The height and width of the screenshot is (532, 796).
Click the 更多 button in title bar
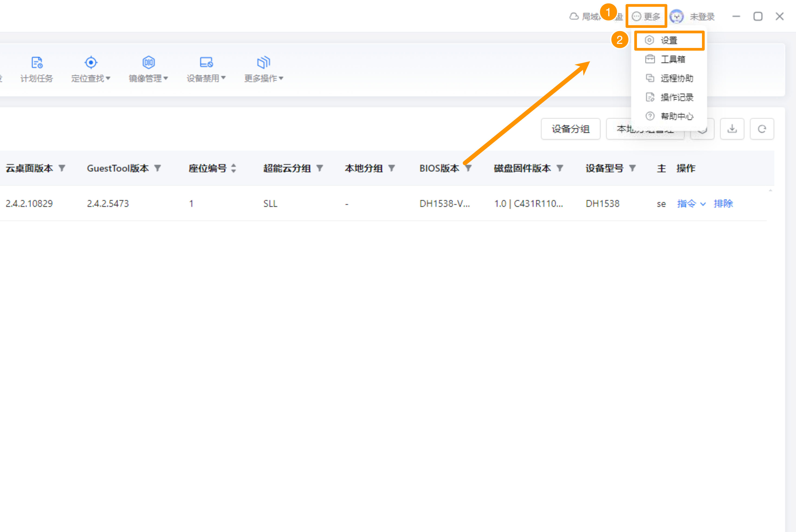coord(646,16)
